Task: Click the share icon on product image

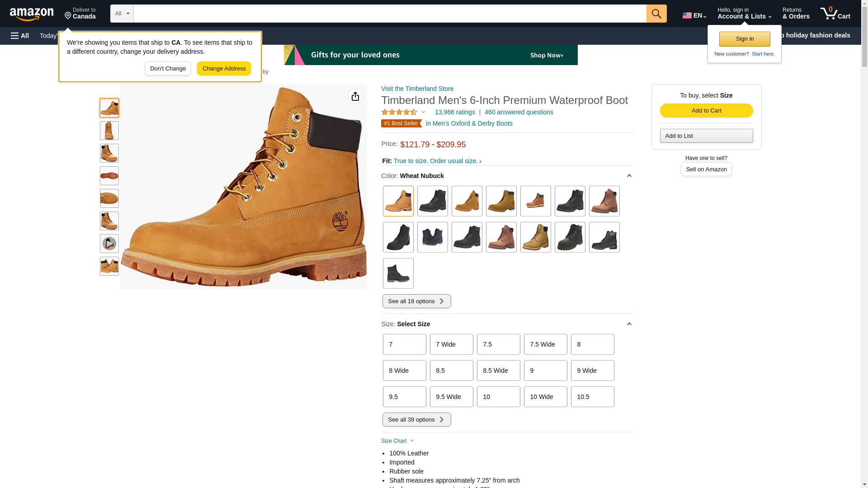Action: [355, 96]
